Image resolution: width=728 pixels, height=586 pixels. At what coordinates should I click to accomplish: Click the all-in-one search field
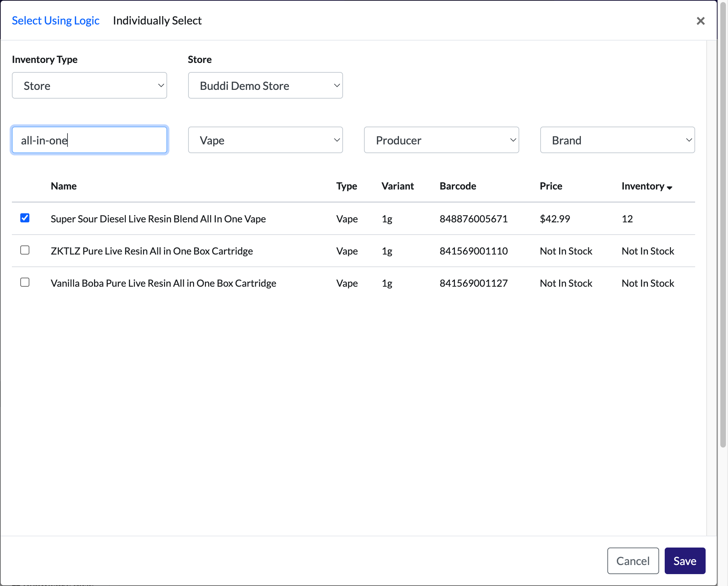(90, 140)
